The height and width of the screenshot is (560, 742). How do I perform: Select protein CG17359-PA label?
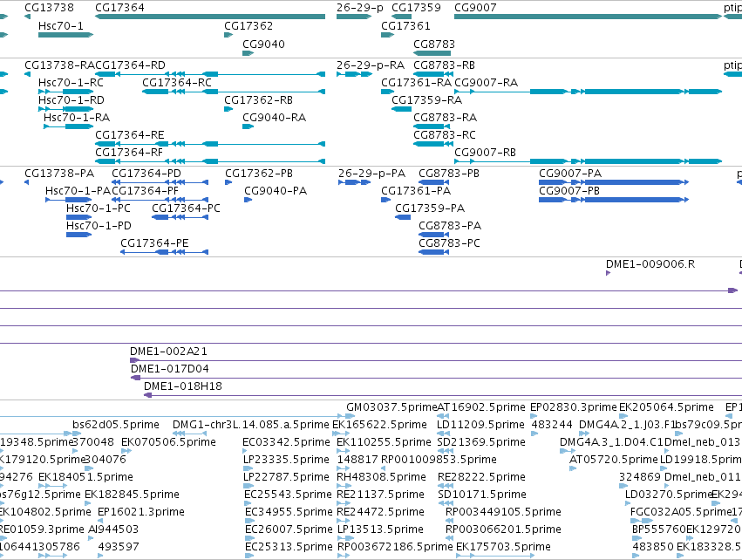(x=430, y=208)
